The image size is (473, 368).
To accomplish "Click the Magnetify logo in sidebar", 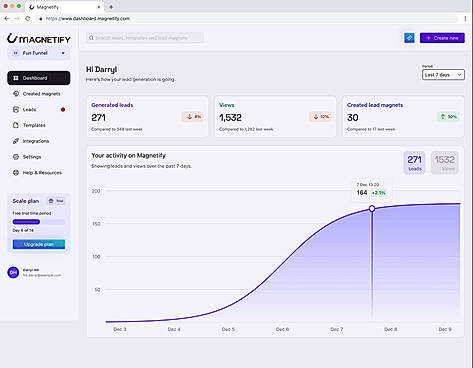I will [39, 39].
